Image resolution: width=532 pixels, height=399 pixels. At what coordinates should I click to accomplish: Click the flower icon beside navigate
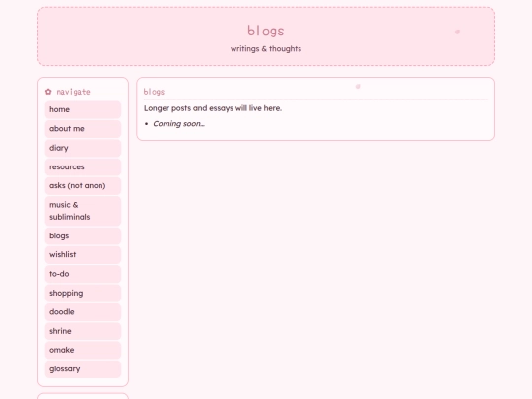tap(48, 92)
